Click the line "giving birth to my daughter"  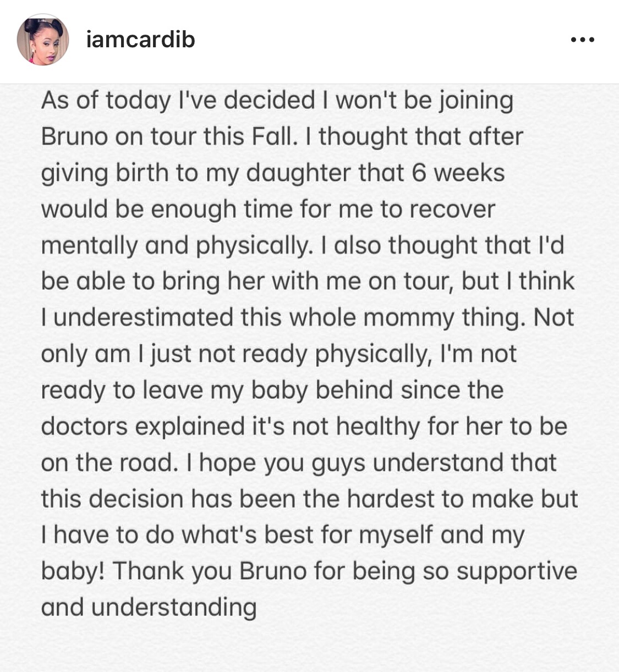195,174
